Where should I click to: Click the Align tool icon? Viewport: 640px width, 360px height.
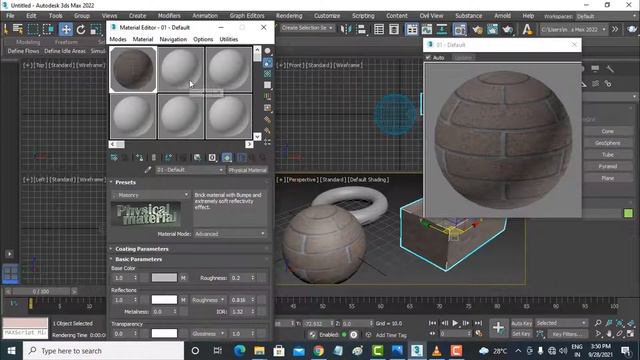point(362,29)
